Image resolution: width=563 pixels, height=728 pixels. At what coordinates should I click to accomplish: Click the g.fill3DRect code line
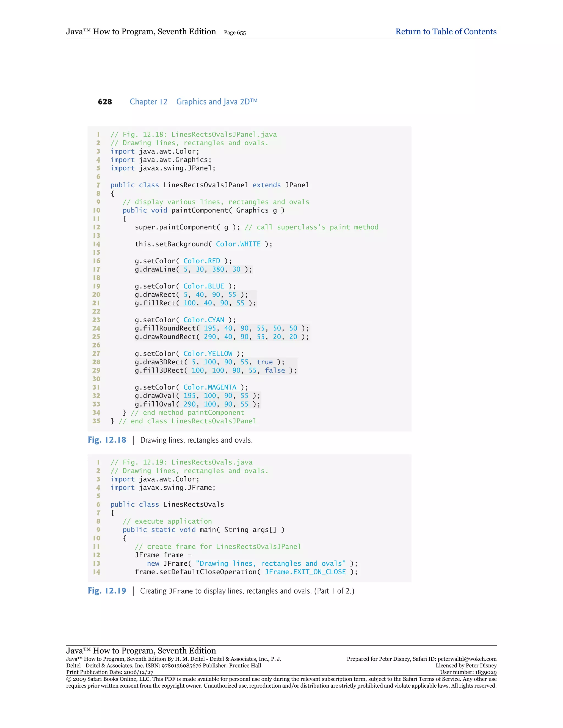tap(216, 370)
